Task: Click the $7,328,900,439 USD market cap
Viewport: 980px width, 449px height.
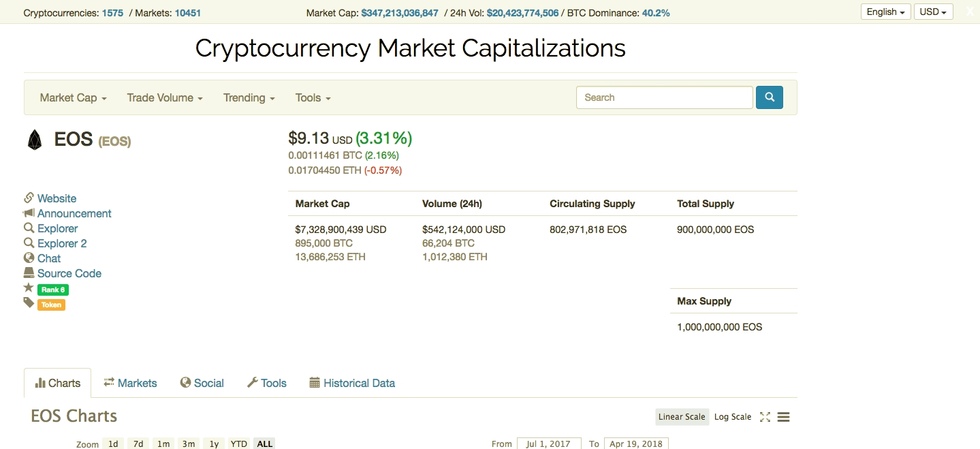Action: click(x=341, y=230)
